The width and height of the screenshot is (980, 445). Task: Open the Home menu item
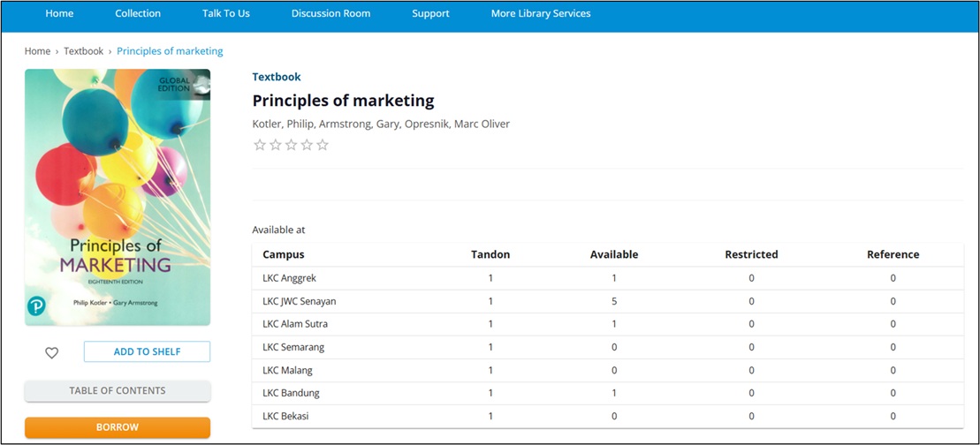click(x=59, y=13)
